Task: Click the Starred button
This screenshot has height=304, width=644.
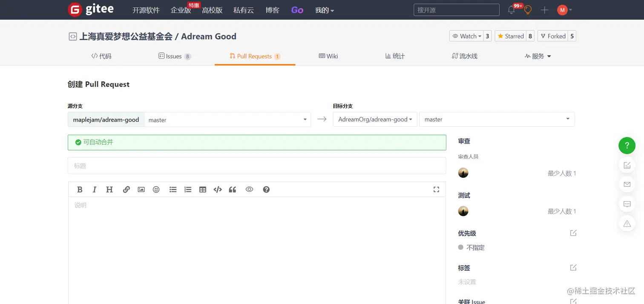Action: point(511,36)
